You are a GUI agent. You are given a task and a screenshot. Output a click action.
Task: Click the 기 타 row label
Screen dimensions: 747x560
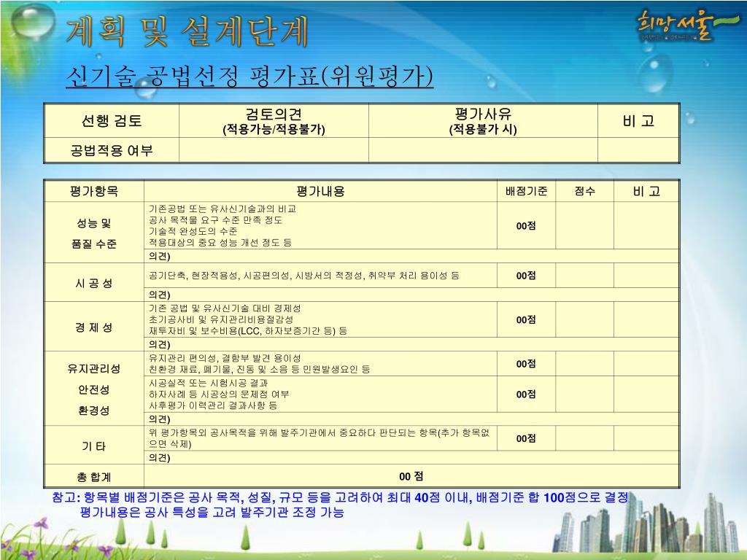[94, 446]
